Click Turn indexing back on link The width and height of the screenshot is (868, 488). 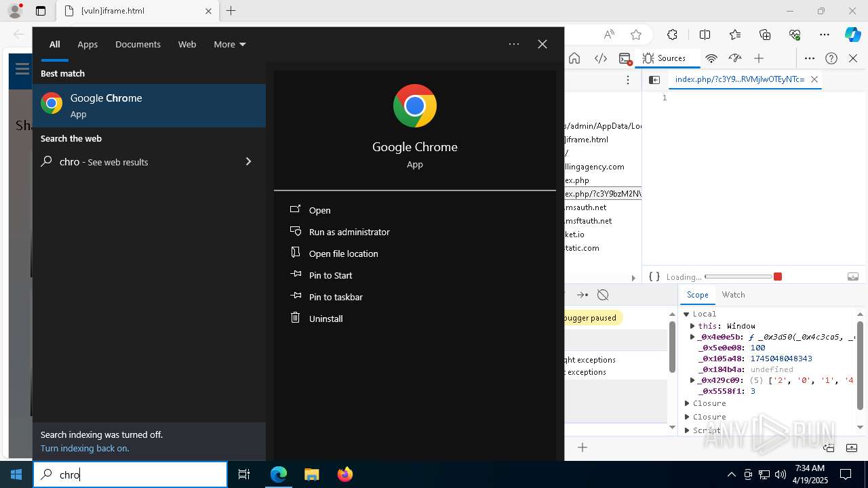[x=85, y=448]
